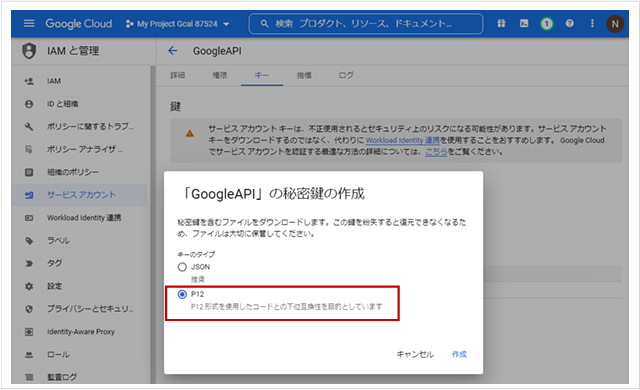Click the audit log lines icon
This screenshot has width=640, height=390.
(29, 377)
